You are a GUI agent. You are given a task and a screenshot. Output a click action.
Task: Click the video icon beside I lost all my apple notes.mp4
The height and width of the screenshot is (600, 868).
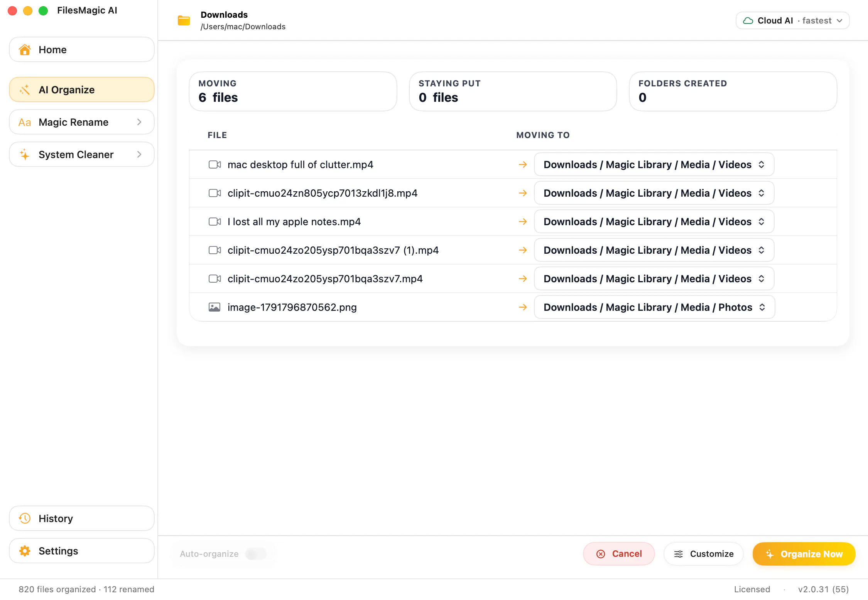point(215,222)
